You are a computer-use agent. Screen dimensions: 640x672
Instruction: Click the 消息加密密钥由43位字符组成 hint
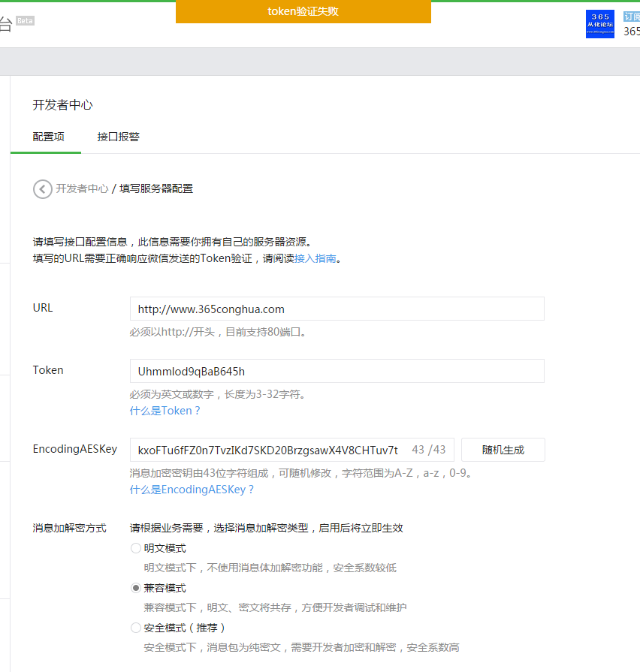pyautogui.click(x=301, y=473)
